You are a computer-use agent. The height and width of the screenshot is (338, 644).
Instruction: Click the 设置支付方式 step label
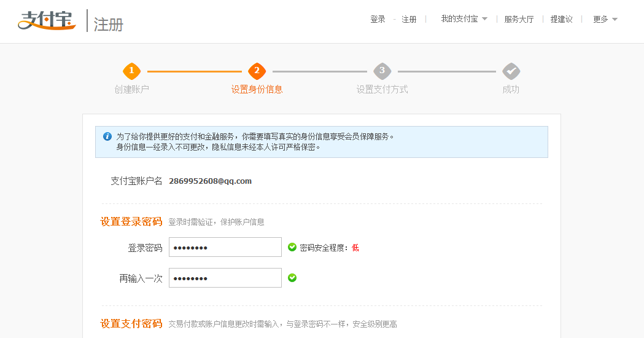point(382,89)
